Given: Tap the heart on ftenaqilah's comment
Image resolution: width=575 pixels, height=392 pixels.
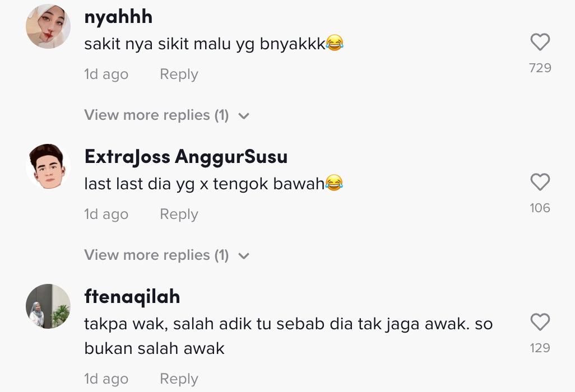Looking at the screenshot, I should tap(540, 321).
